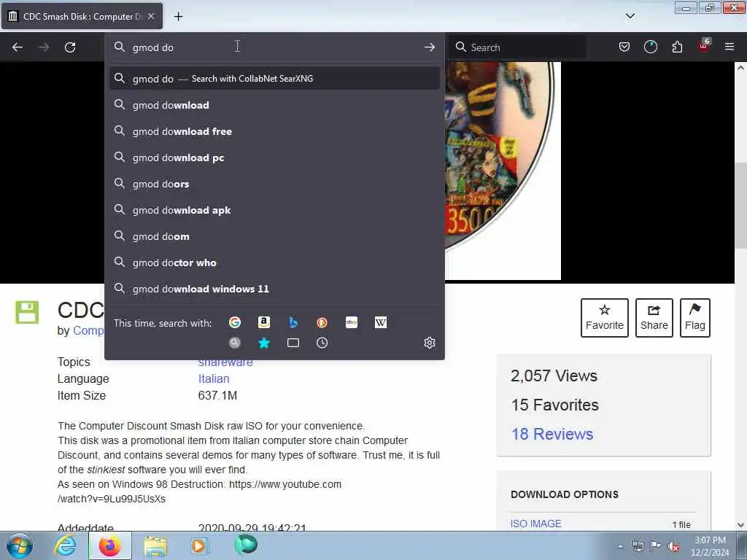Search bookmarks using star icon
The height and width of the screenshot is (560, 747).
(264, 343)
